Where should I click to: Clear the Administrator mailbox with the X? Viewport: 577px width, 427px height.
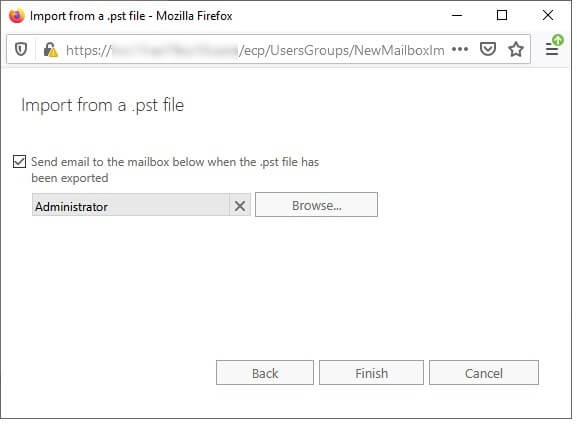click(x=240, y=206)
